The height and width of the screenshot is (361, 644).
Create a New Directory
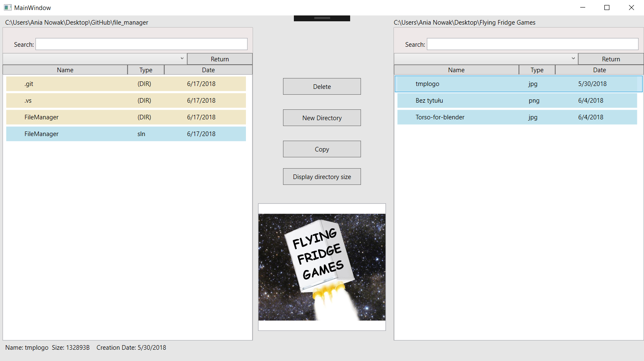(x=322, y=118)
